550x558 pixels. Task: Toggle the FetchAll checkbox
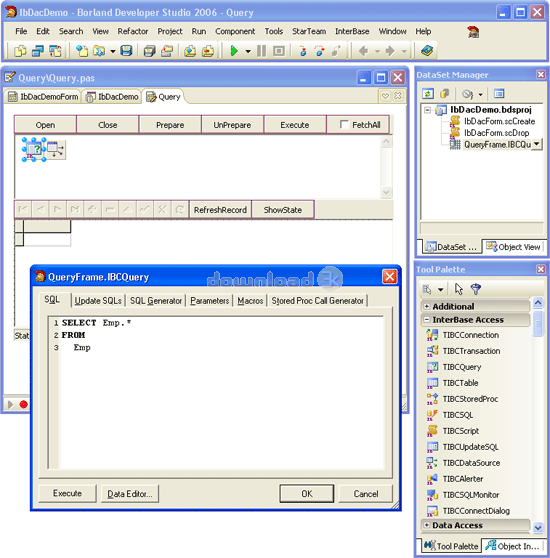(x=344, y=124)
